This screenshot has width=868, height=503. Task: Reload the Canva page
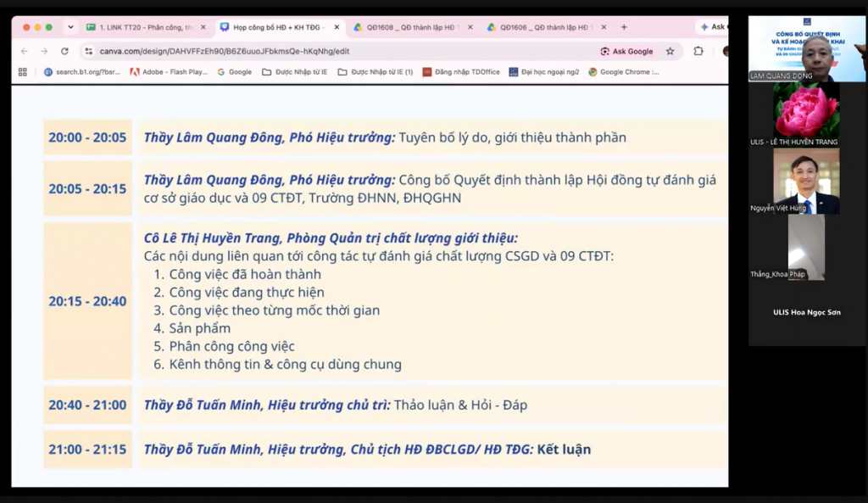click(x=64, y=51)
